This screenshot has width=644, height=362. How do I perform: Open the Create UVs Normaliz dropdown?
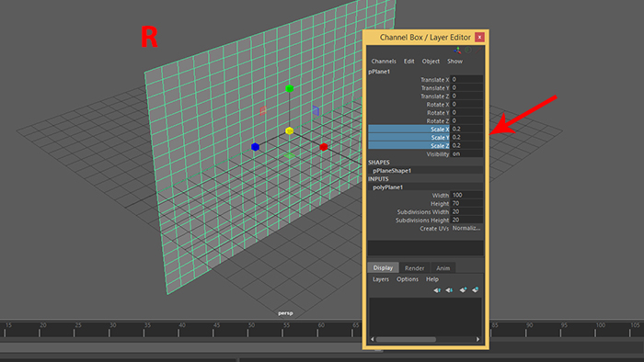point(466,229)
